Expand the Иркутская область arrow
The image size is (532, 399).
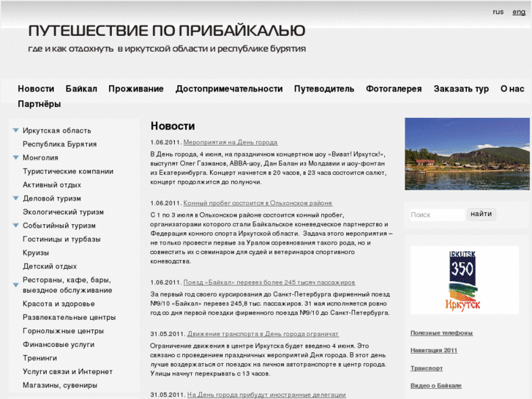(x=15, y=130)
